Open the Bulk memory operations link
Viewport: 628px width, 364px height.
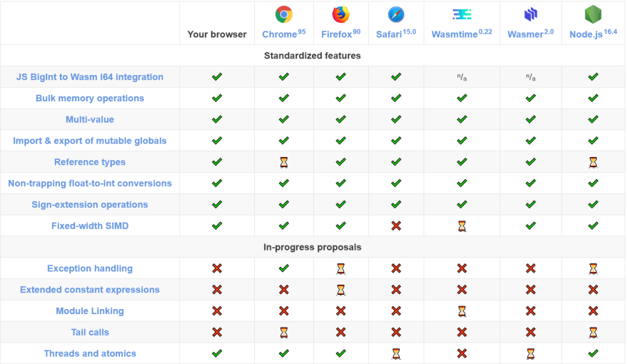pyautogui.click(x=90, y=98)
